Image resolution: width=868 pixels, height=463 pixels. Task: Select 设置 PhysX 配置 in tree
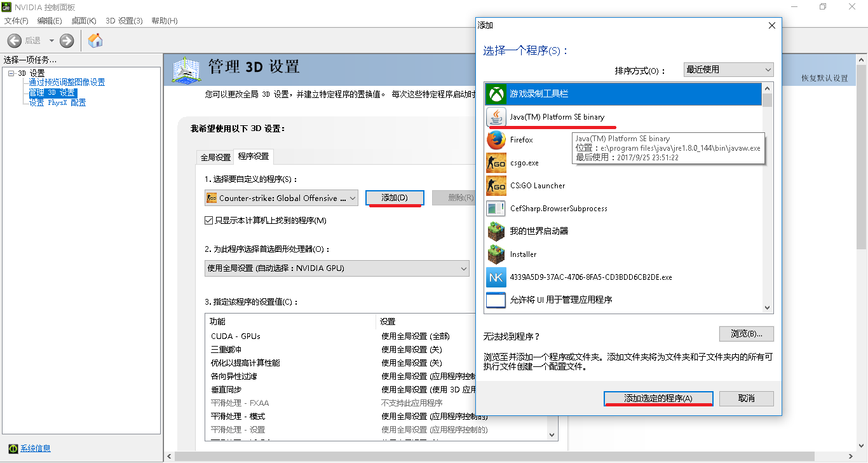click(x=57, y=103)
